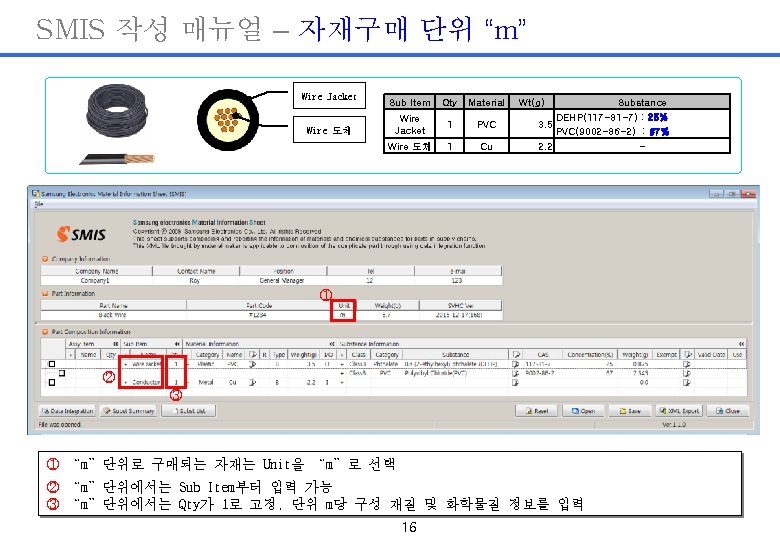Click the Position field General Manager
780x540 pixels.
point(282,280)
